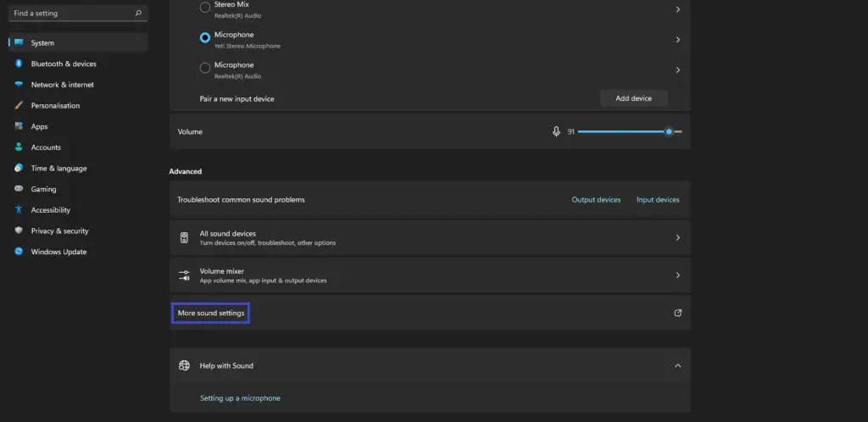The width and height of the screenshot is (868, 422).
Task: Click Pair a new input device text
Action: click(237, 99)
